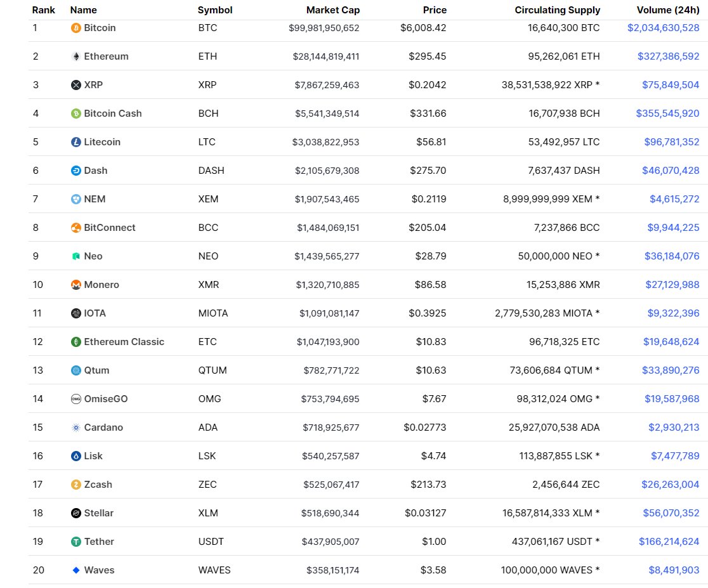Screen dimensions: 708x588
Task: Click the Qtum logo icon
Action: pyautogui.click(x=76, y=370)
